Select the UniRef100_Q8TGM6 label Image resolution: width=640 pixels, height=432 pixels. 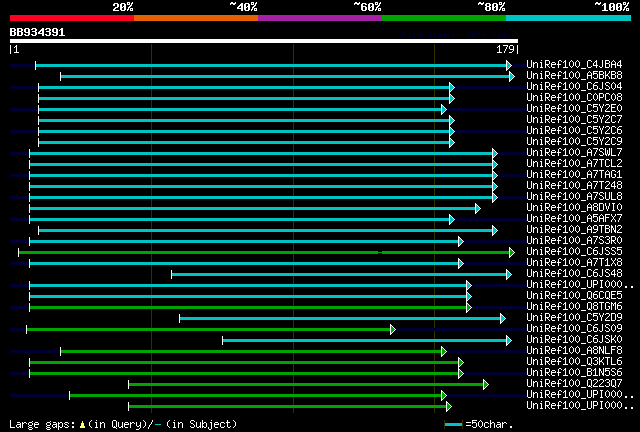coord(574,307)
